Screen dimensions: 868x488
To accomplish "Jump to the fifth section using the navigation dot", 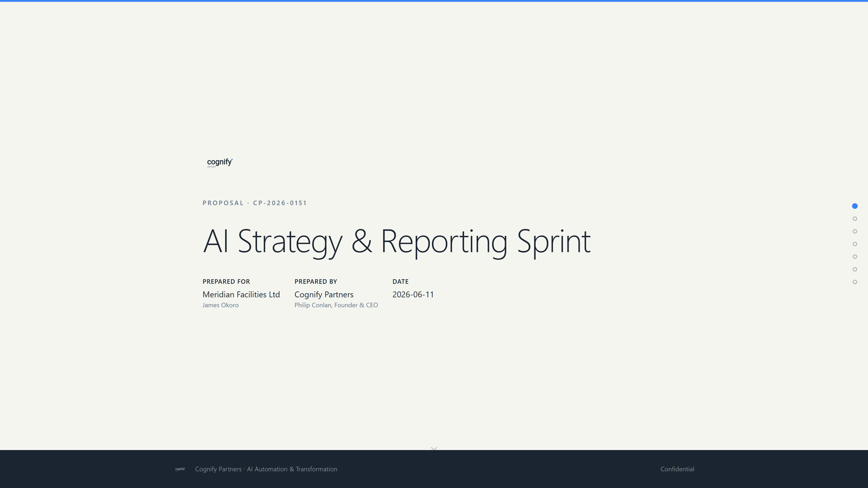I will tap(855, 257).
